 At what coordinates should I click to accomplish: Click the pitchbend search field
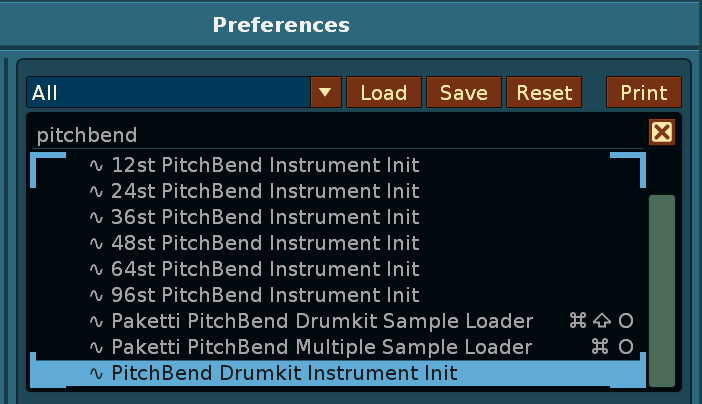coord(330,134)
